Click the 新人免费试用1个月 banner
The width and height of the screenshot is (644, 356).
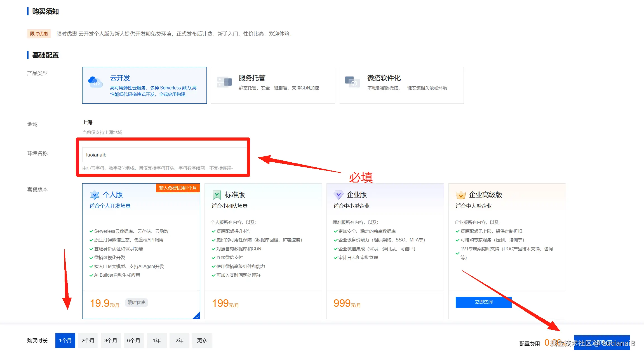point(178,188)
